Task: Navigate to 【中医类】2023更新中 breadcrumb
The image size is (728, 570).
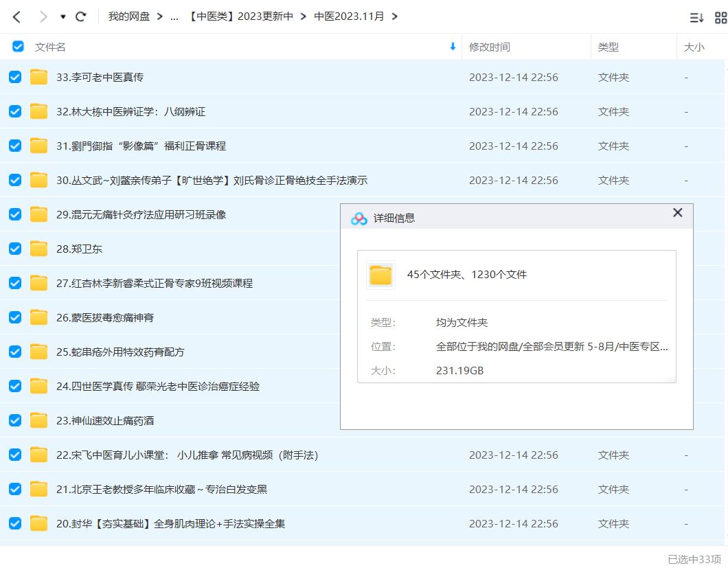Action: 240,16
